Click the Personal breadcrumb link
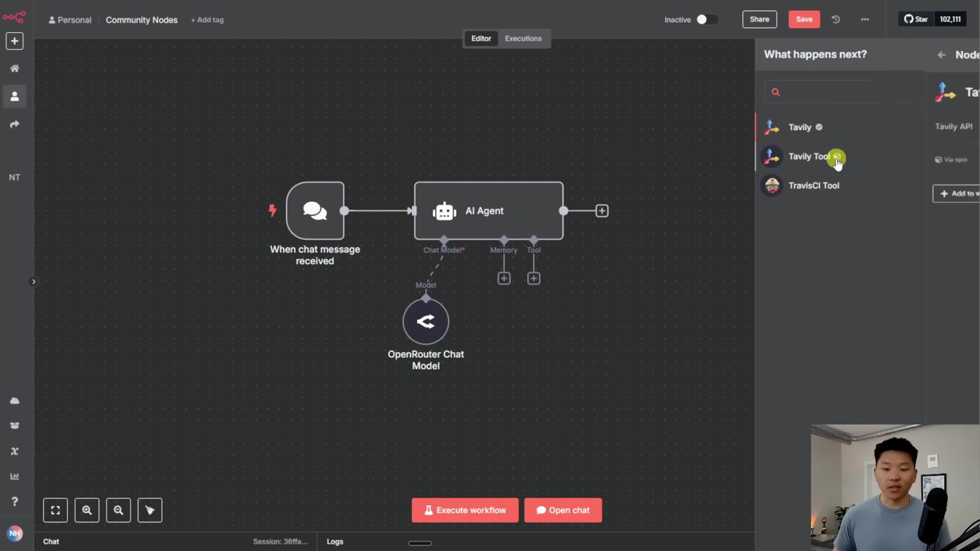 click(x=70, y=20)
